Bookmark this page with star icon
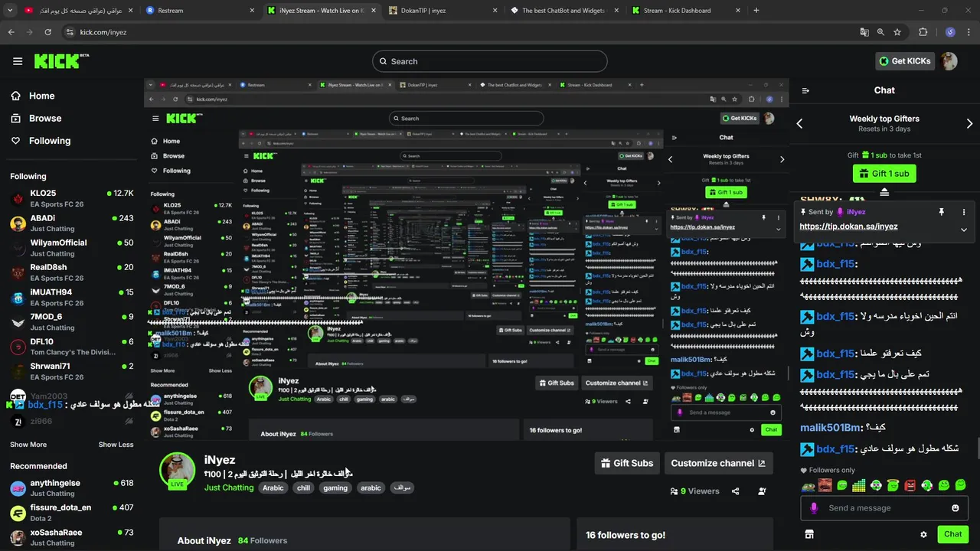This screenshot has width=980, height=551. 897,32
